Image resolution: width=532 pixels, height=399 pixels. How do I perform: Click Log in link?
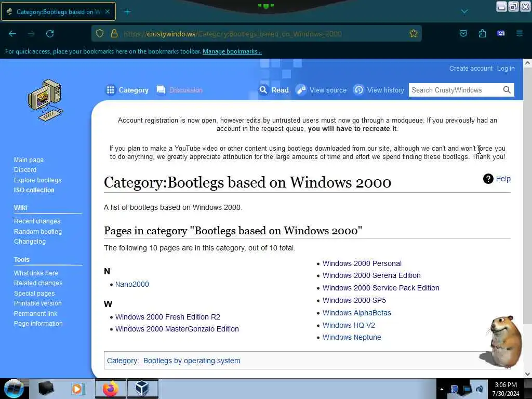click(x=506, y=69)
